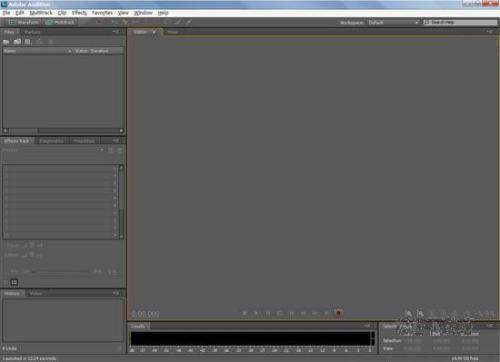Toggle the Effects Rack main power button
The width and height of the screenshot is (500, 362).
(x=6, y=283)
